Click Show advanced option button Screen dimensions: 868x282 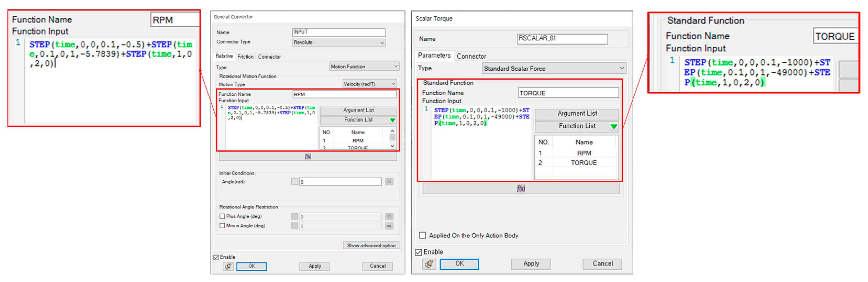[371, 246]
